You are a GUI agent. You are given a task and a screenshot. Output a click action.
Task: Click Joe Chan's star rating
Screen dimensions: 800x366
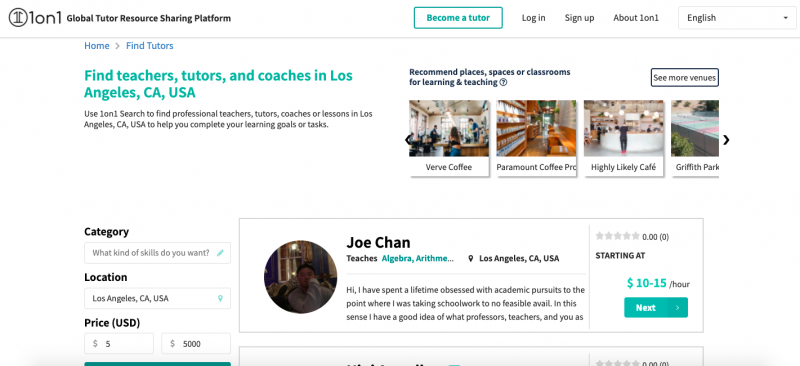[617, 236]
